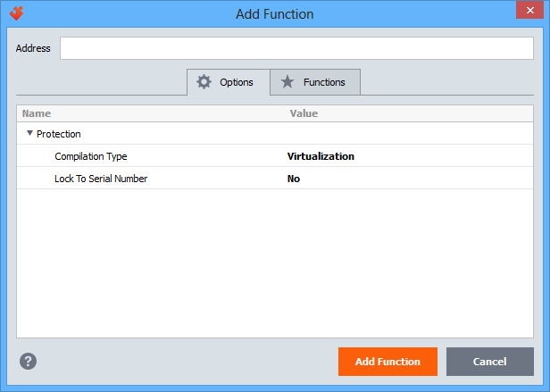
Task: Click the gear icon on Options tab
Action: pyautogui.click(x=204, y=82)
